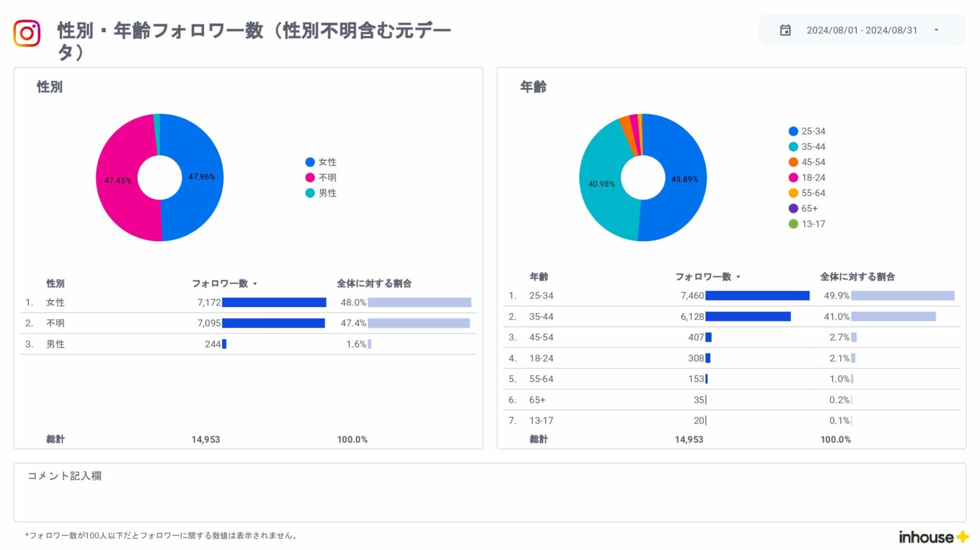Click the yellow plus icon in the inhouse logo
Viewport: 980px width, 550px height.
pos(961,537)
